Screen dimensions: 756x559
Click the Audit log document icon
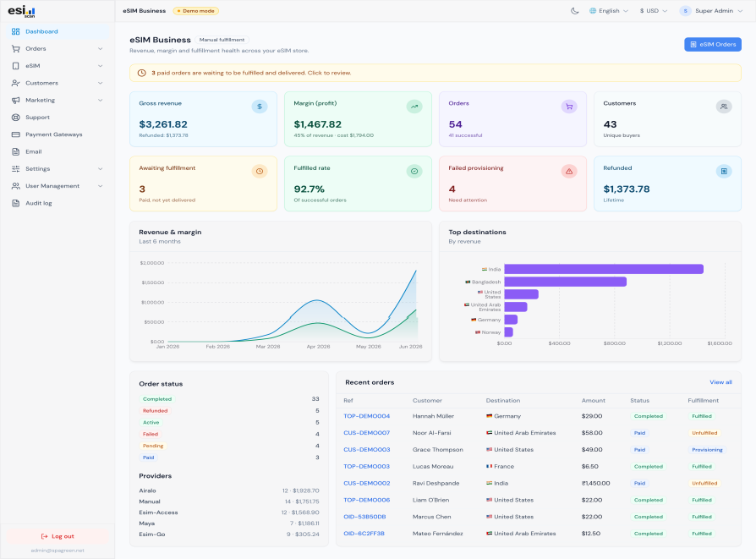coord(15,203)
